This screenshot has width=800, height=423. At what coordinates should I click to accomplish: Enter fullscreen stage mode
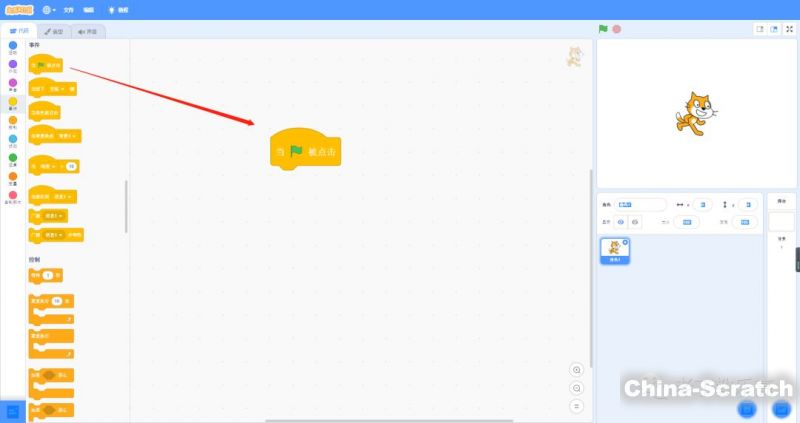pyautogui.click(x=789, y=29)
